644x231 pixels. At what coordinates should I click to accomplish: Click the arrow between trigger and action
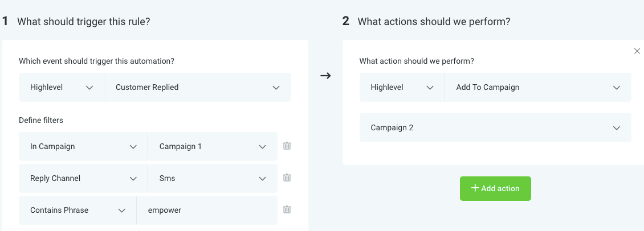point(325,76)
